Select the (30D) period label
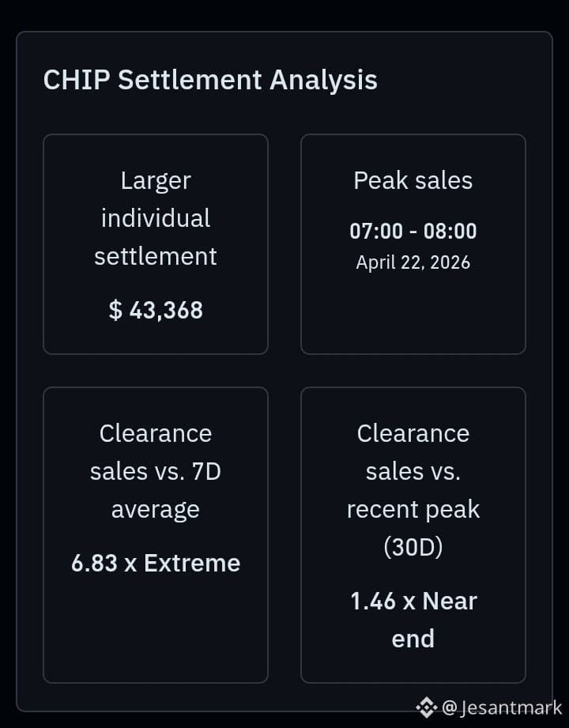 [413, 548]
